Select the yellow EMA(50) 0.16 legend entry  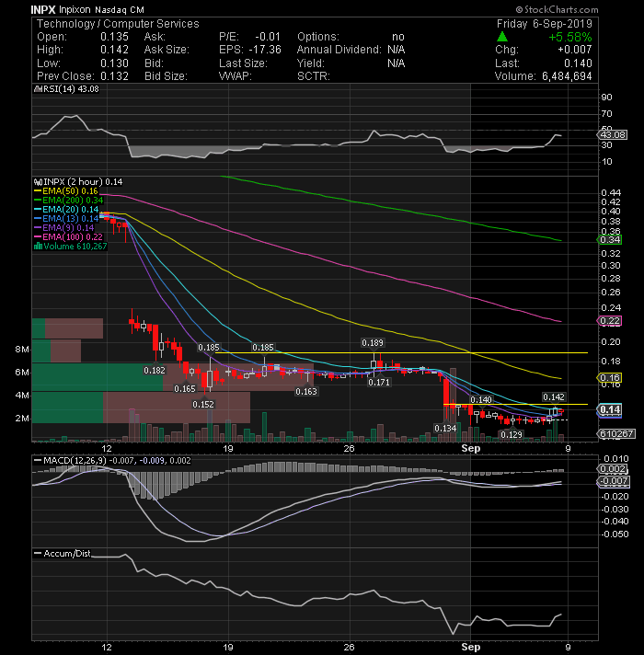(x=66, y=191)
